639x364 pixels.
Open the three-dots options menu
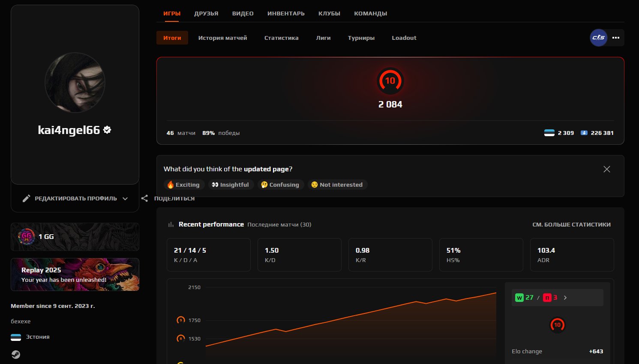coord(616,38)
